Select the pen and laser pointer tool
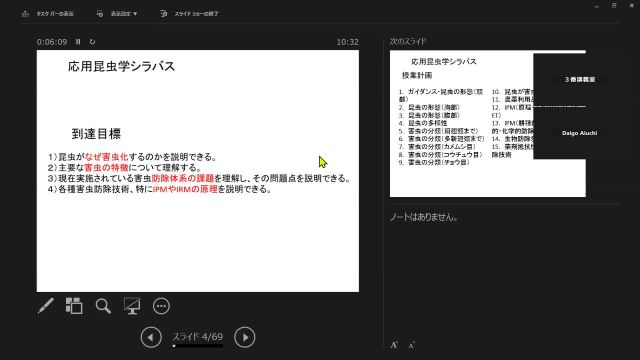Image resolution: width=640 pixels, height=360 pixels. tap(46, 306)
